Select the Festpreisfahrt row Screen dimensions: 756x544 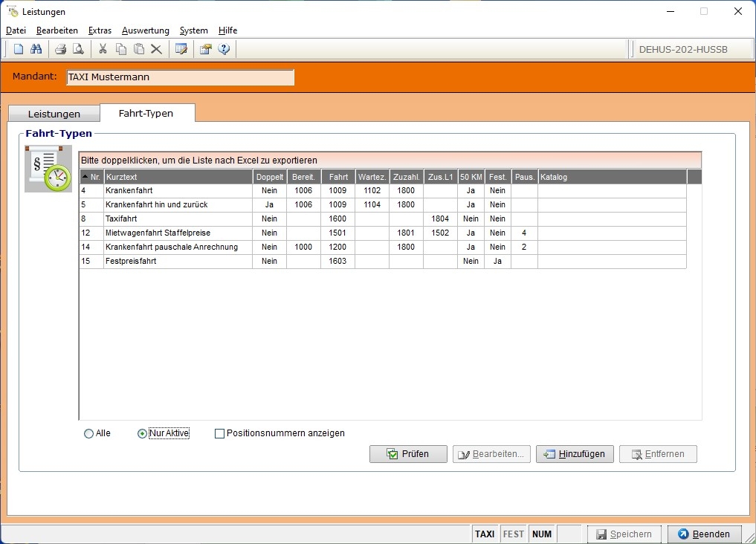coord(383,261)
